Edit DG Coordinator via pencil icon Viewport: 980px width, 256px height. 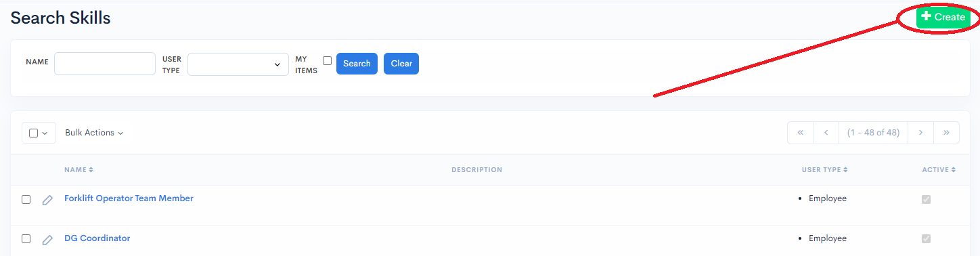[47, 240]
